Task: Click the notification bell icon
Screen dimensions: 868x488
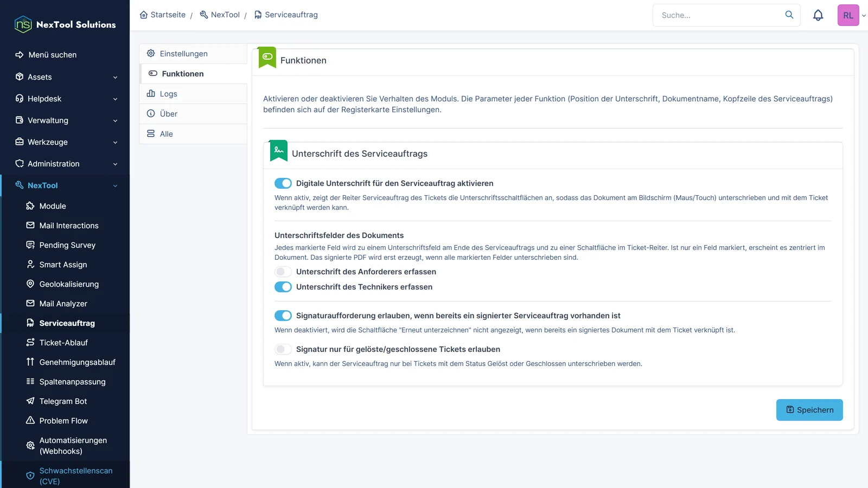Action: [818, 15]
